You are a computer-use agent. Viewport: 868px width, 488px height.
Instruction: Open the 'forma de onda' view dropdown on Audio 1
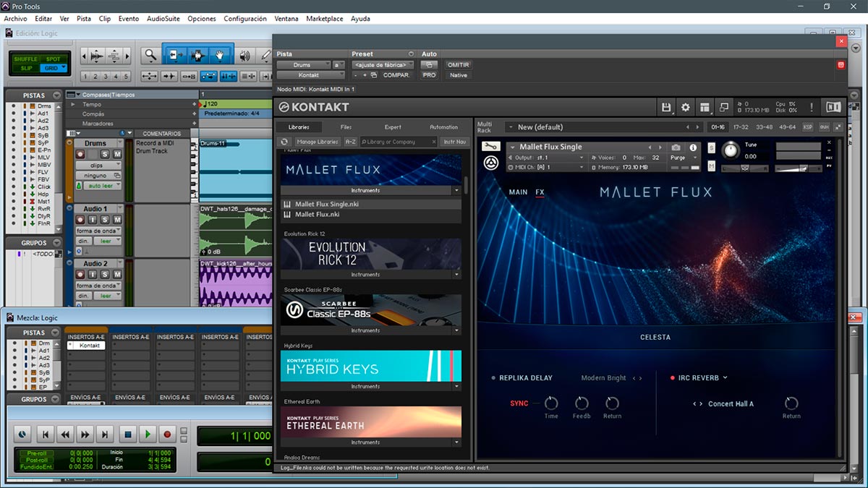coord(98,231)
